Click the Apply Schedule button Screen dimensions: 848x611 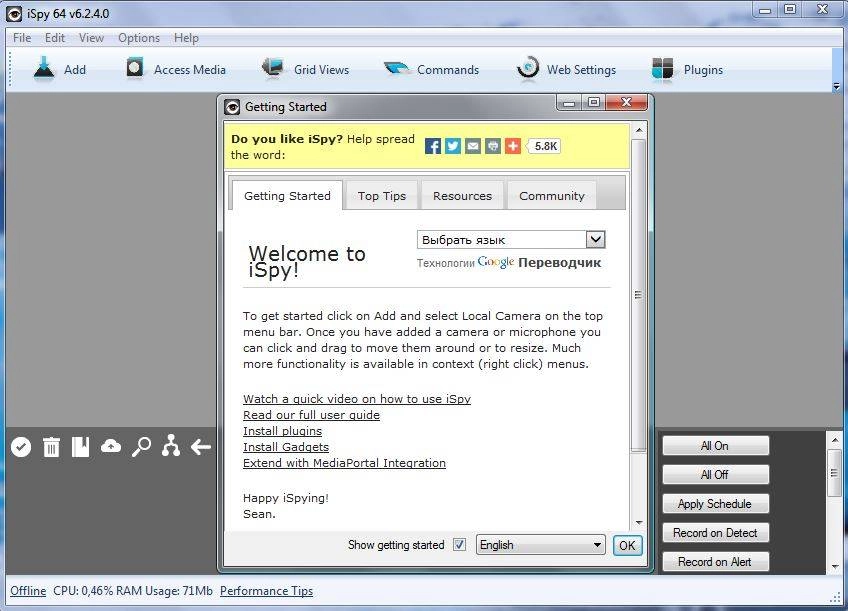[715, 504]
